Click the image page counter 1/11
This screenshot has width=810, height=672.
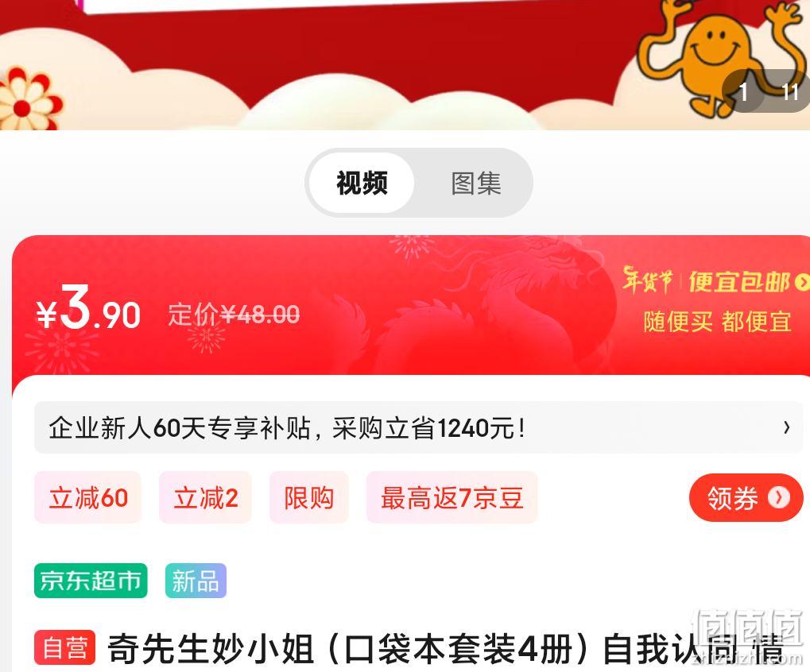pyautogui.click(x=767, y=91)
